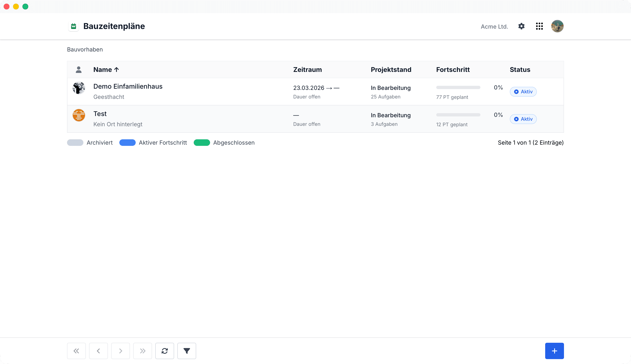
Task: Go to the previous page
Action: click(98, 351)
